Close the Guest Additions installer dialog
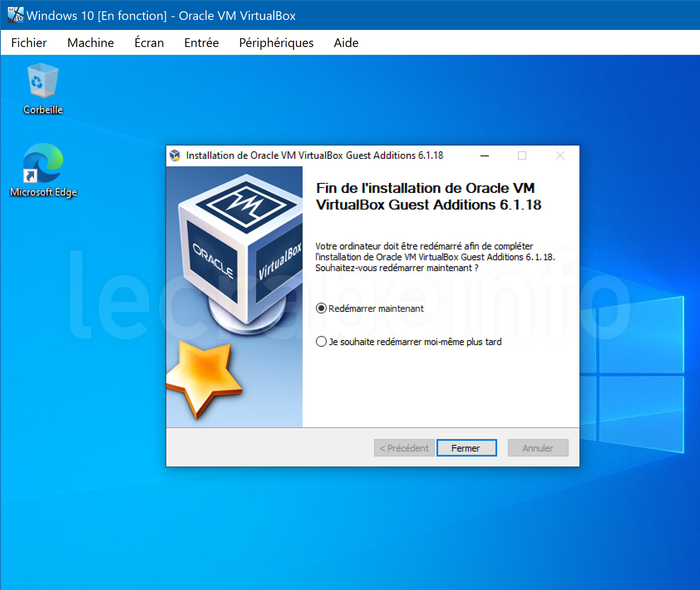Viewport: 700px width, 590px height. point(560,156)
